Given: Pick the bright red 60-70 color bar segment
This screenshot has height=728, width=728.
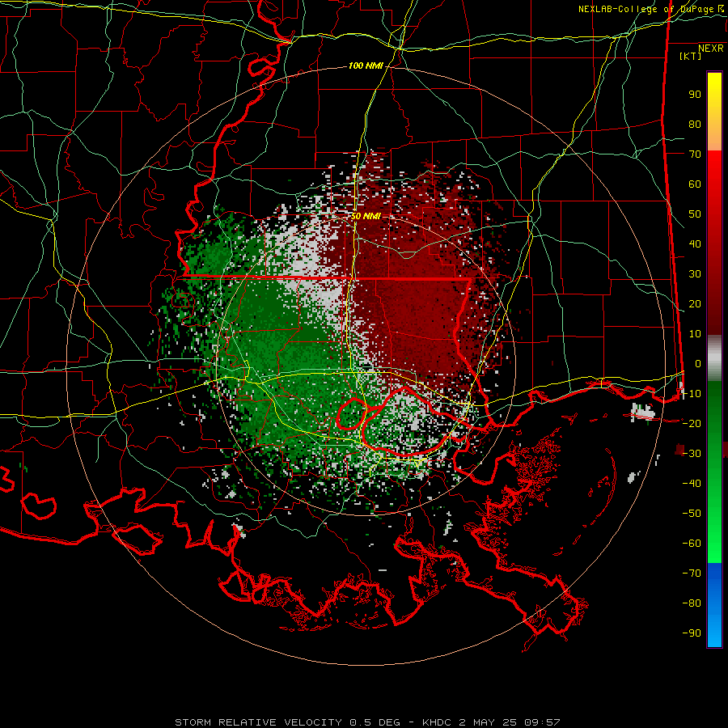Looking at the screenshot, I should click(x=714, y=168).
